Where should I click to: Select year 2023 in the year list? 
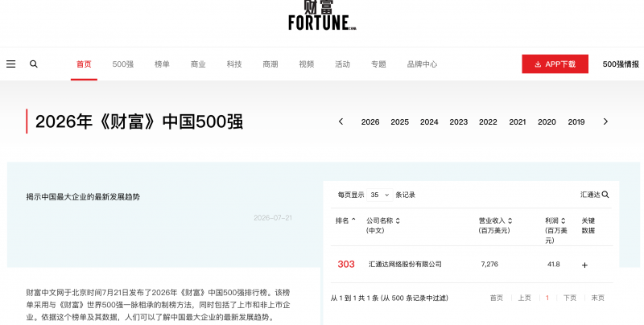(458, 122)
